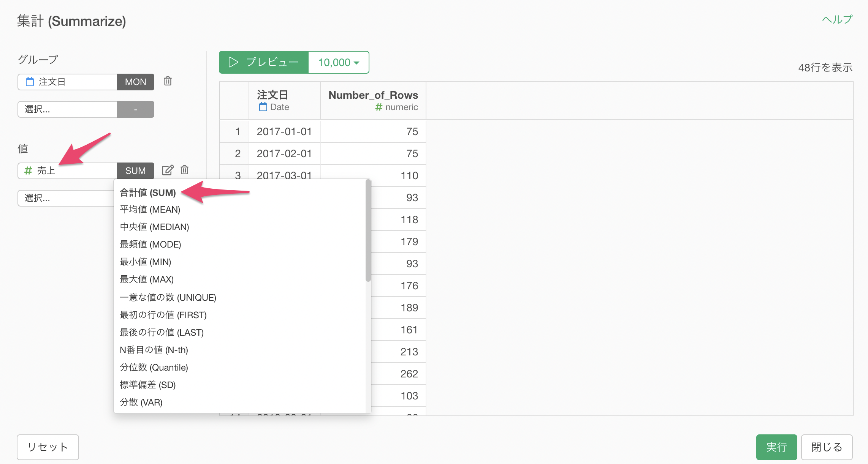Open the MON date unit dropdown
Viewport: 868px width, 464px height.
click(x=135, y=82)
